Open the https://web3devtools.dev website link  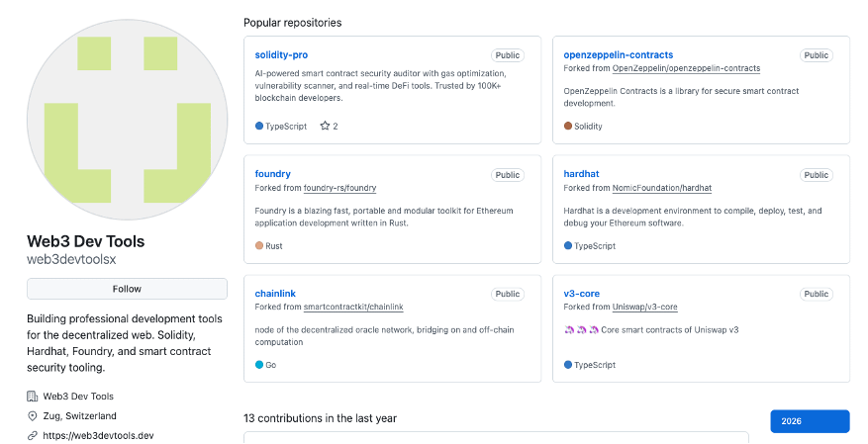click(99, 436)
